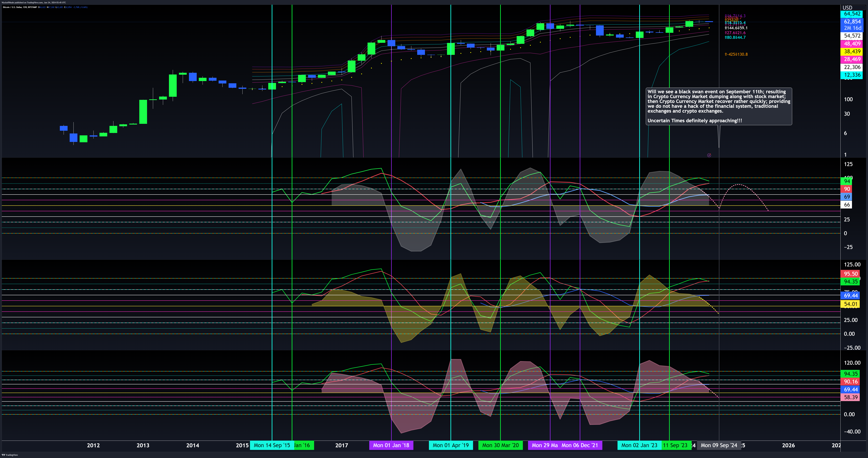Select the cyan 'Mon 01 Apr '19' date marker
Viewport: 868px width, 458px height.
pyautogui.click(x=451, y=445)
